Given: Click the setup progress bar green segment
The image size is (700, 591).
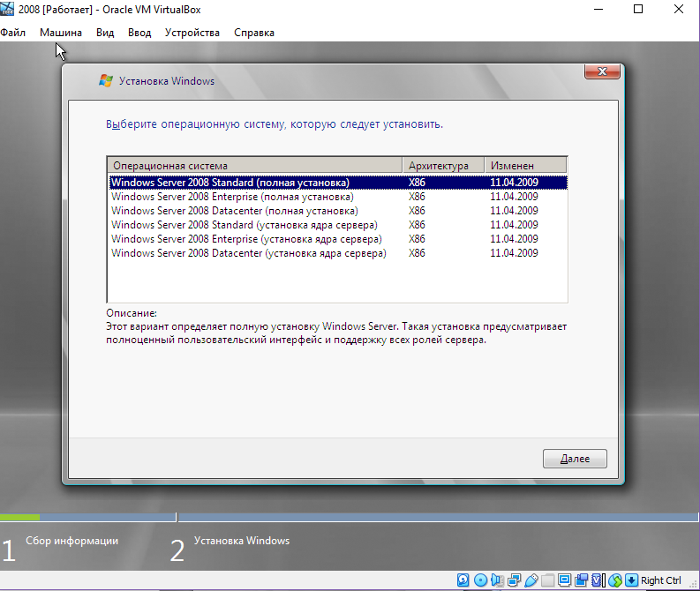Looking at the screenshot, I should tap(19, 518).
